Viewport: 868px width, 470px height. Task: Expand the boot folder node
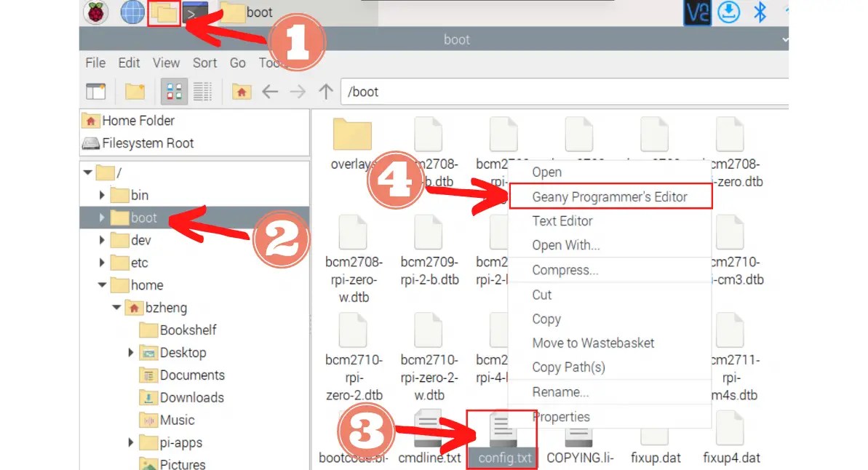[102, 218]
